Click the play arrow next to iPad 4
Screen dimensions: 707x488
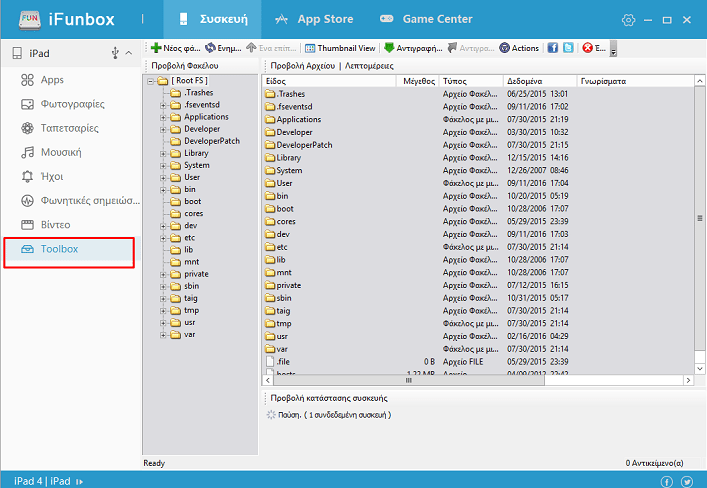(79, 482)
